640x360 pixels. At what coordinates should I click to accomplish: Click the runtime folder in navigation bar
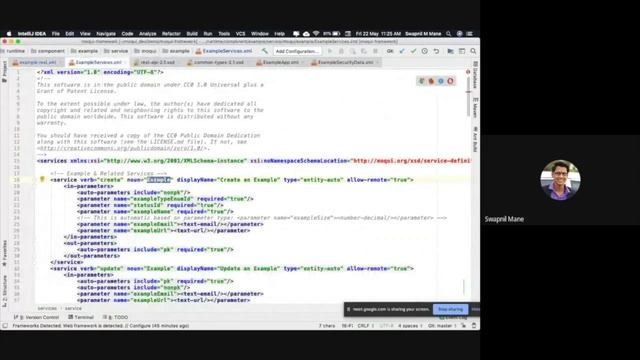point(13,51)
